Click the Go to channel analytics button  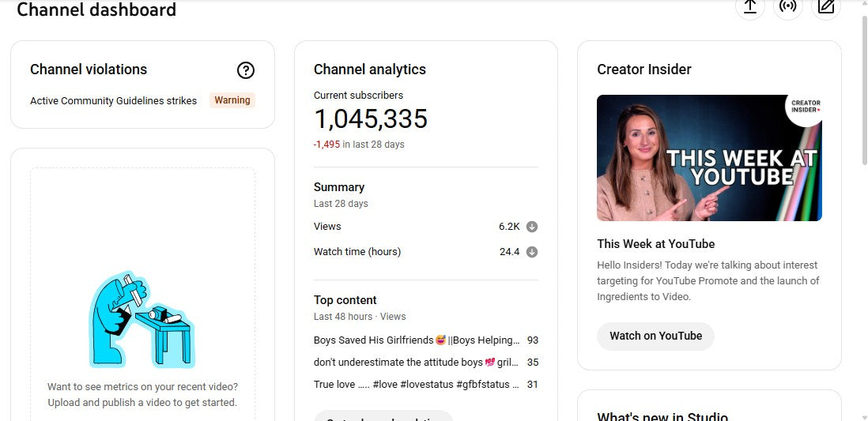tap(383, 415)
